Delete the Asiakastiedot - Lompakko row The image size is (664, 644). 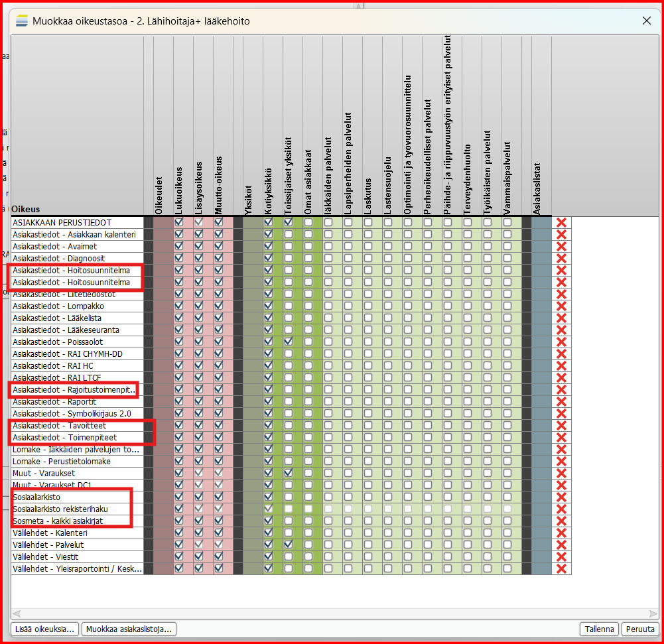pyautogui.click(x=561, y=306)
